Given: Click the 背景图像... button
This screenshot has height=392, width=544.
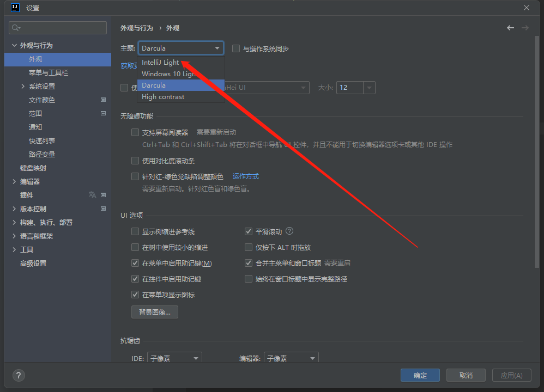Looking at the screenshot, I should pos(154,312).
